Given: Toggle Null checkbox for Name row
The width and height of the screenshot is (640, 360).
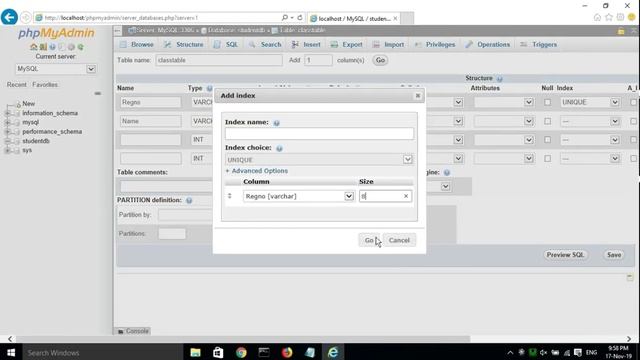Looking at the screenshot, I should [547, 121].
